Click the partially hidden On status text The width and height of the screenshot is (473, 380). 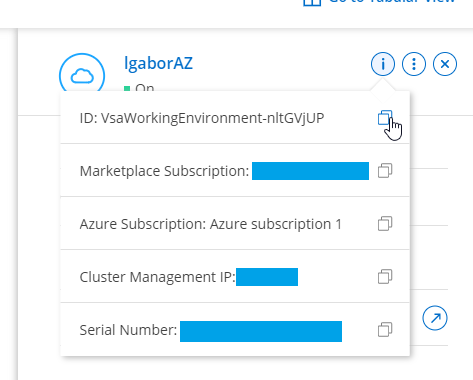(145, 87)
